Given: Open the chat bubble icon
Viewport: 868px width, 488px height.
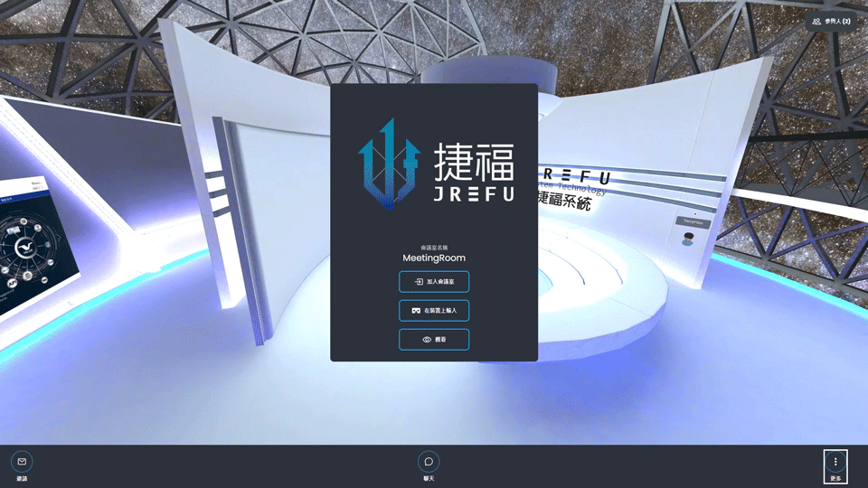Looking at the screenshot, I should coord(429,462).
